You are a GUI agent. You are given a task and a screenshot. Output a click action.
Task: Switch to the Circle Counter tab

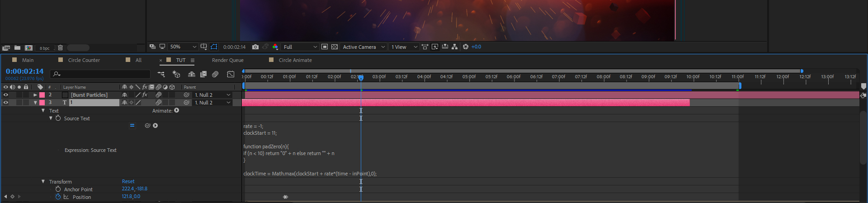[x=84, y=60]
